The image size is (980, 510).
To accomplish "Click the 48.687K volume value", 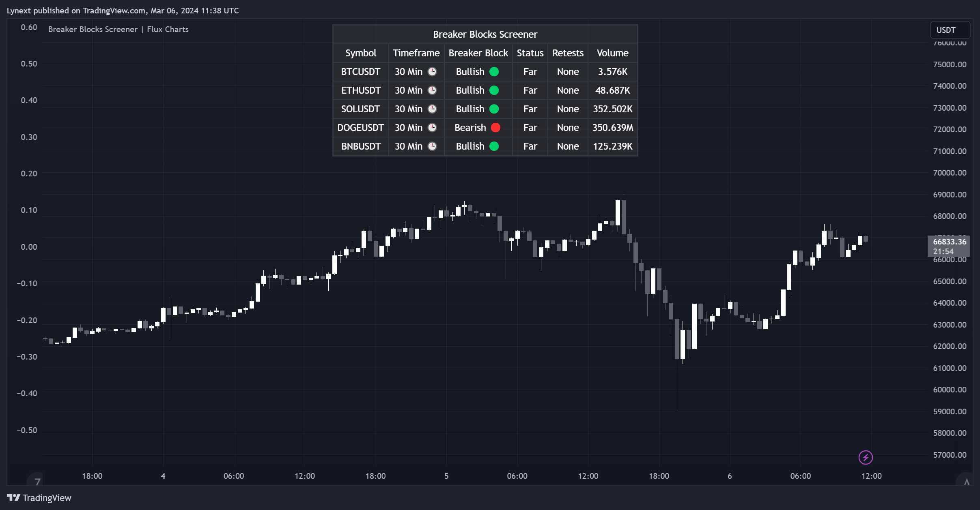I will point(612,90).
